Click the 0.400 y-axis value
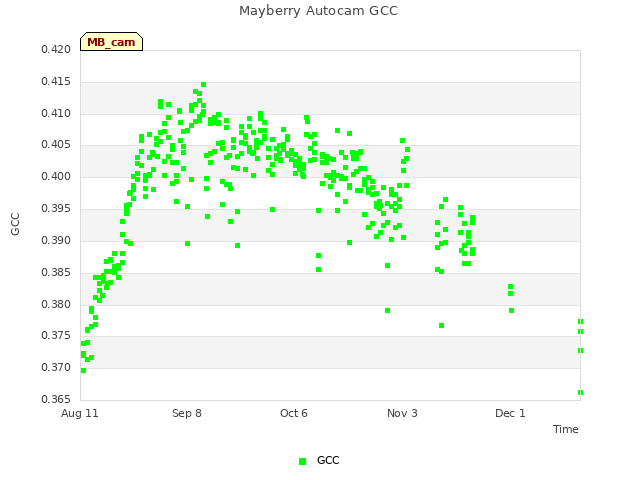Image resolution: width=640 pixels, height=480 pixels. tap(56, 177)
